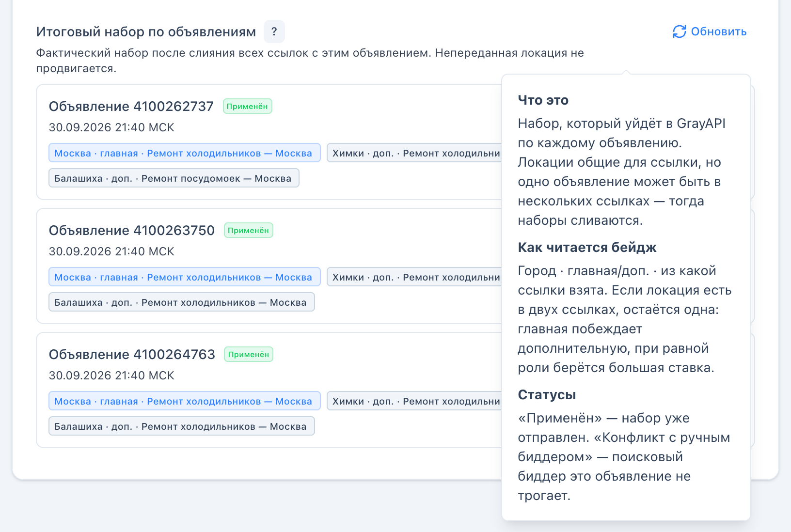791x532 pixels.
Task: Click the Химки доп. chip in ad 4100264763
Action: tap(414, 401)
